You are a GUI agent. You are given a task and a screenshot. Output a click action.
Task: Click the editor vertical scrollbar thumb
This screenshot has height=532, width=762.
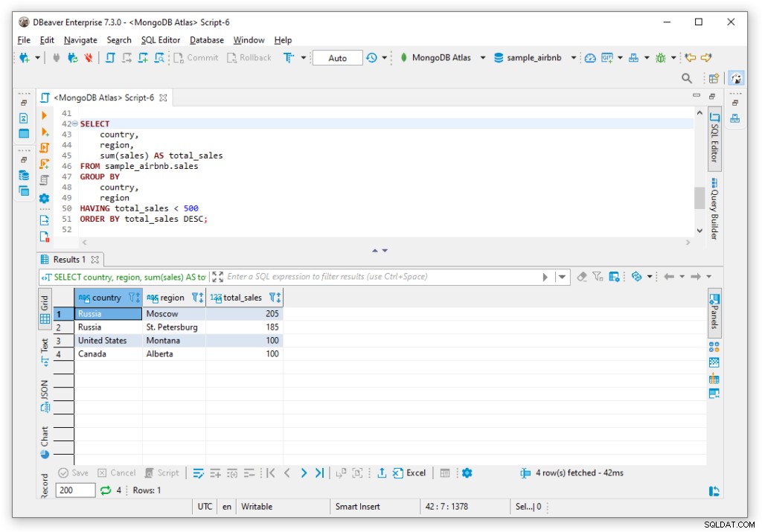click(699, 198)
